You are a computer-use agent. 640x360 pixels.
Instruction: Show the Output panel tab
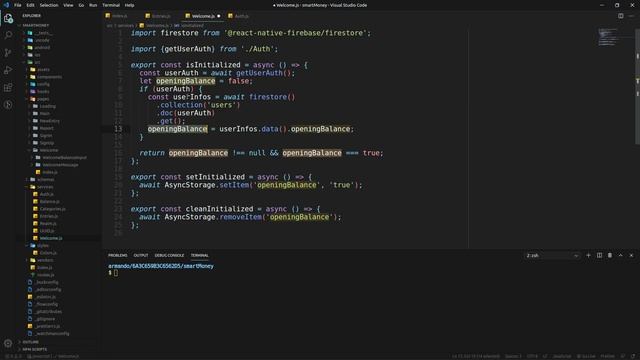(x=141, y=256)
